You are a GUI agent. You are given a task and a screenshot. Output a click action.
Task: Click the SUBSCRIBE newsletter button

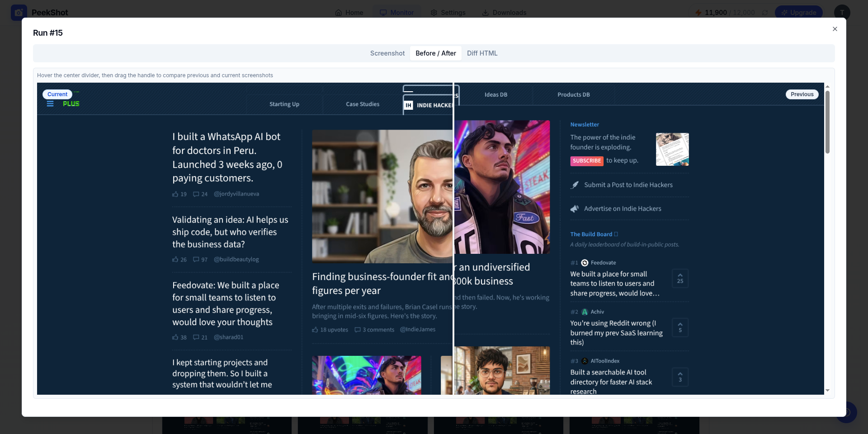(x=587, y=161)
